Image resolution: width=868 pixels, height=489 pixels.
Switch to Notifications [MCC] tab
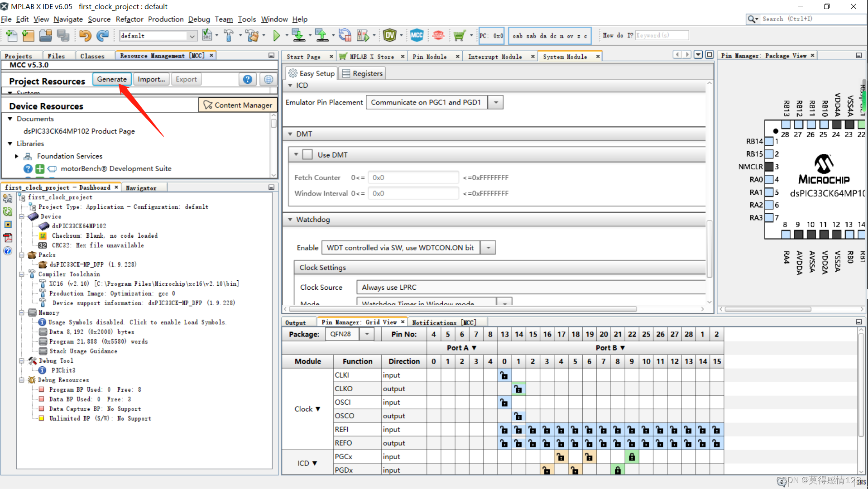(x=444, y=322)
